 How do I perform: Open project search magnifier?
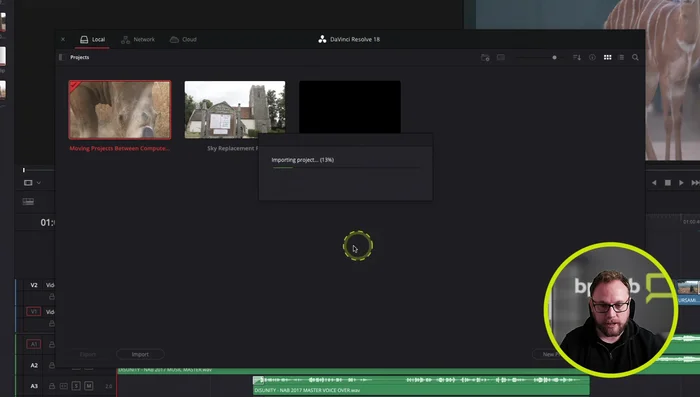(x=635, y=57)
